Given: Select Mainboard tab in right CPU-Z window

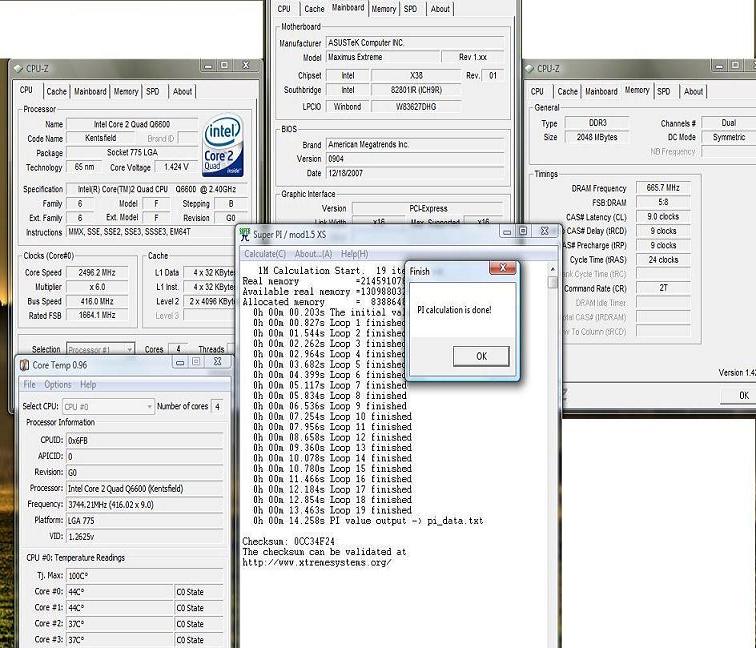Looking at the screenshot, I should pyautogui.click(x=601, y=91).
